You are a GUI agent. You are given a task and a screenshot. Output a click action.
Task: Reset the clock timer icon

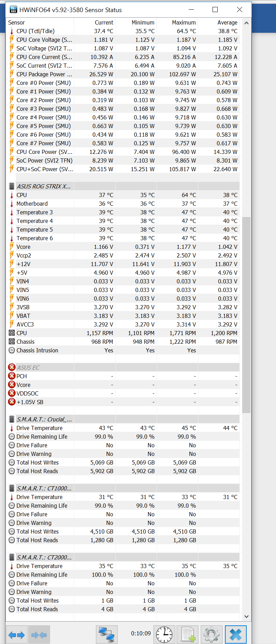pos(164,635)
